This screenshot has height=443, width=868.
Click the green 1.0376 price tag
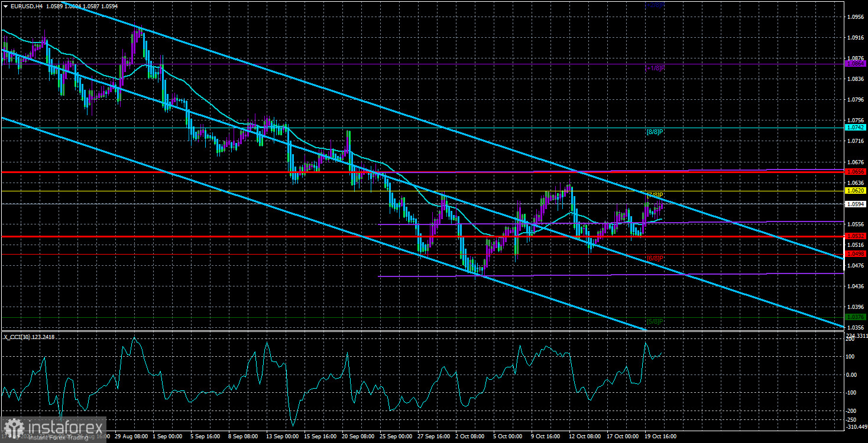pos(856,317)
